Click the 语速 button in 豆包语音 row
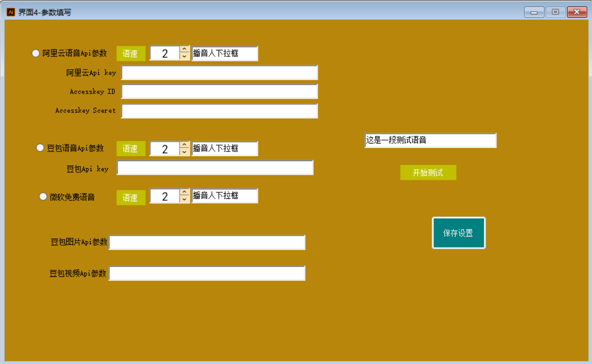Screen dimensions: 592x364 (x=131, y=149)
